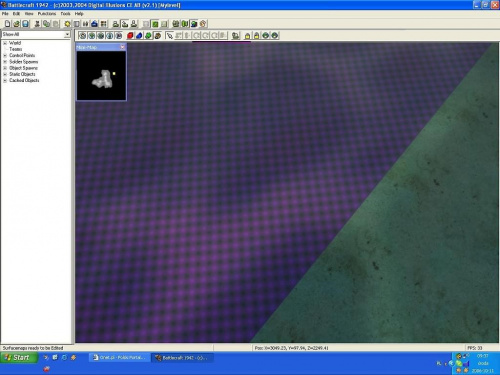Toggle the second yellow padlock icon
This screenshot has height=375, width=500.
tap(256, 35)
